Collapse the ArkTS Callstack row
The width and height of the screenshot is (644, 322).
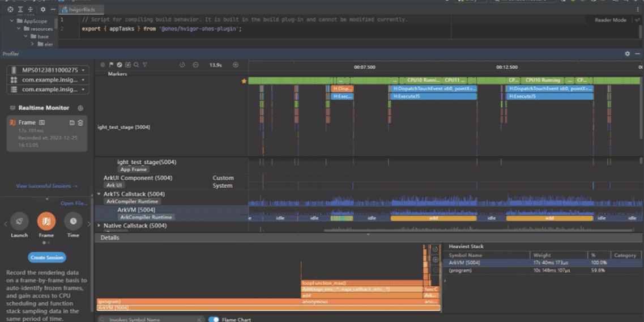click(99, 194)
